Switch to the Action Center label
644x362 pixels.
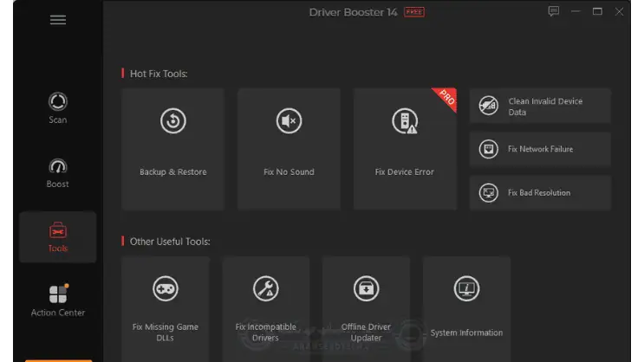tap(58, 313)
